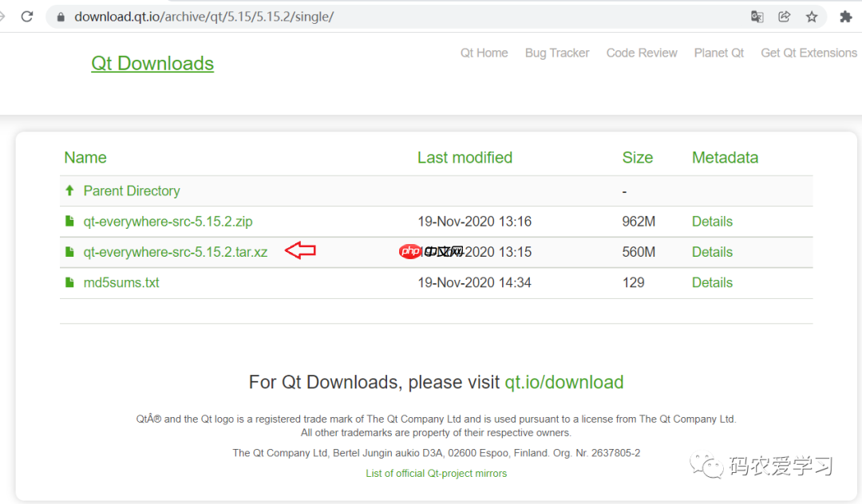The width and height of the screenshot is (862, 504).
Task: Visit the qt.io/download link
Action: click(564, 382)
